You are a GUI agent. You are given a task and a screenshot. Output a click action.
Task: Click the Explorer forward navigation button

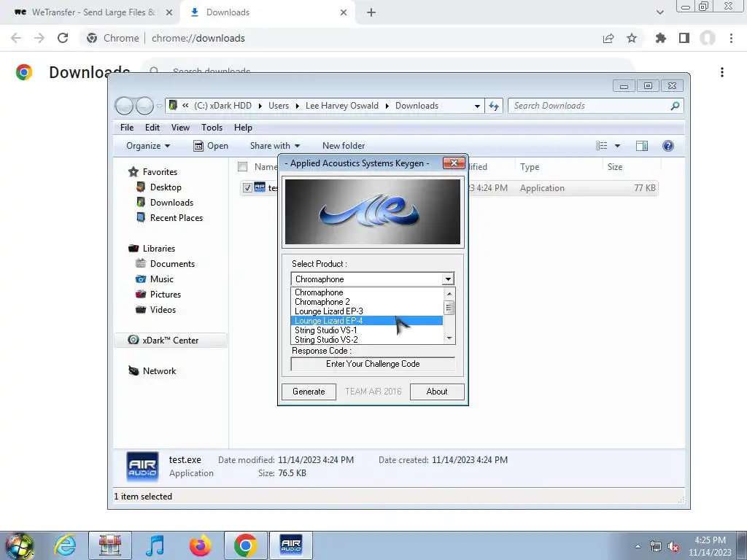(x=144, y=106)
